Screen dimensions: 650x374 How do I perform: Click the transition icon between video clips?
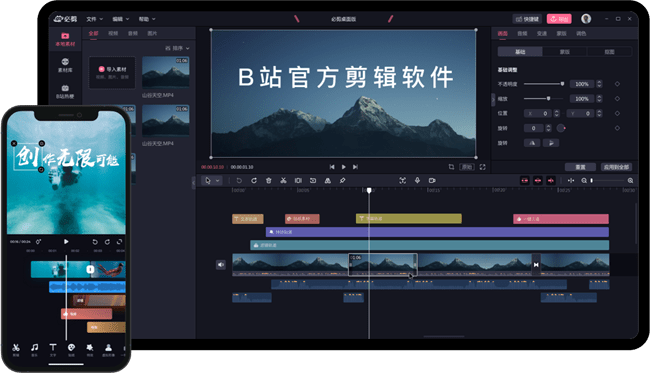536,265
